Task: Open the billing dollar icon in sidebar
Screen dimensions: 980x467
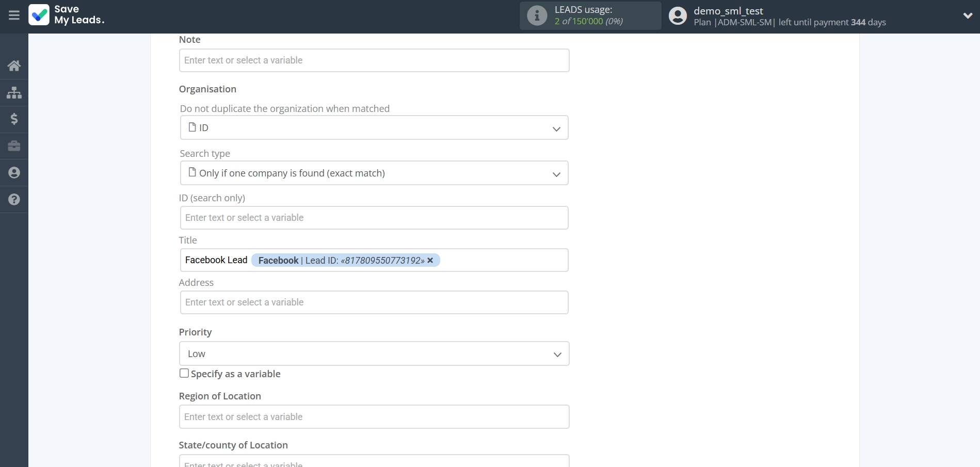Action: pos(14,119)
